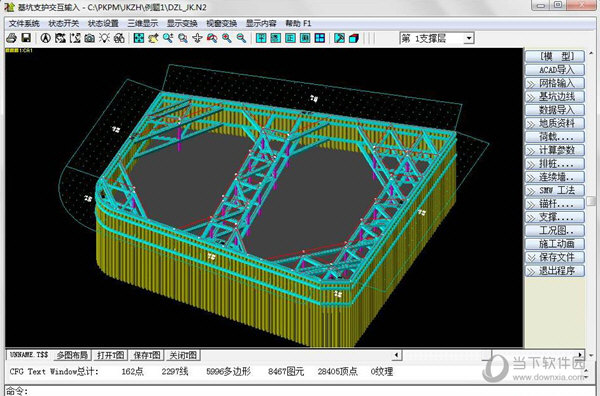Click the save floppy disk icon
The image size is (600, 396).
[26, 38]
